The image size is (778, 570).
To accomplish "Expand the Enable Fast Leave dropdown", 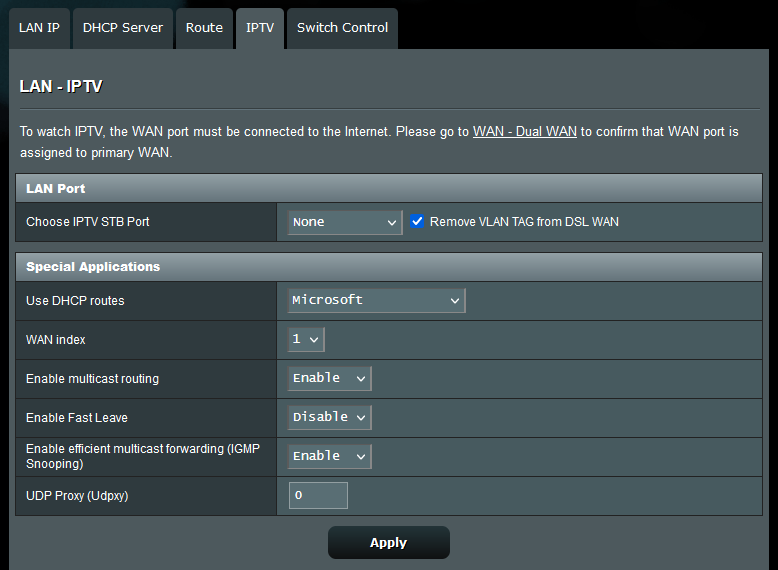I will [330, 417].
